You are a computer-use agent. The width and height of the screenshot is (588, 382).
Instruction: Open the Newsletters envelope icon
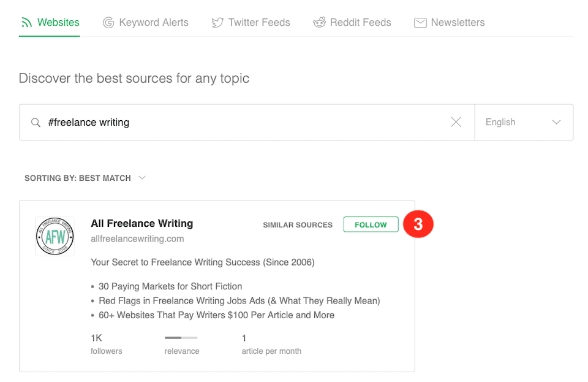click(x=420, y=22)
